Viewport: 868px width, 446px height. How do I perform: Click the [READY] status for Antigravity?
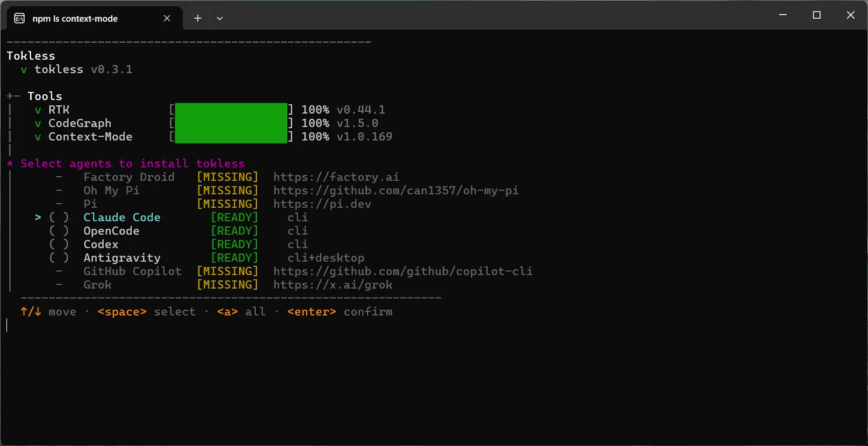pyautogui.click(x=235, y=258)
